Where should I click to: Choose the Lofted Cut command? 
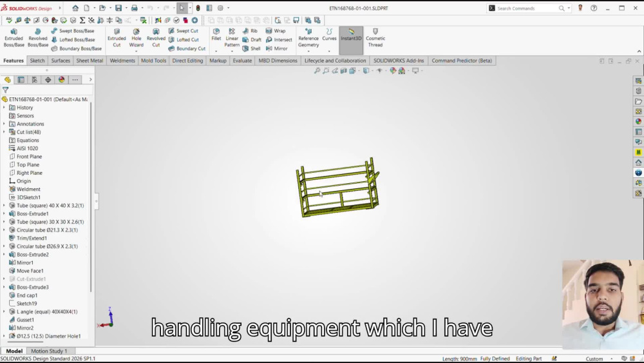click(x=184, y=39)
